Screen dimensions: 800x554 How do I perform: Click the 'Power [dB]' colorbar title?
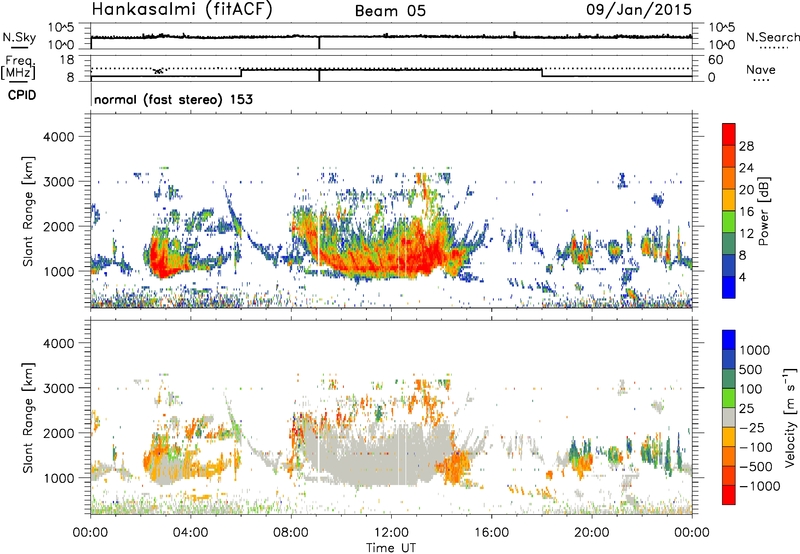click(764, 211)
